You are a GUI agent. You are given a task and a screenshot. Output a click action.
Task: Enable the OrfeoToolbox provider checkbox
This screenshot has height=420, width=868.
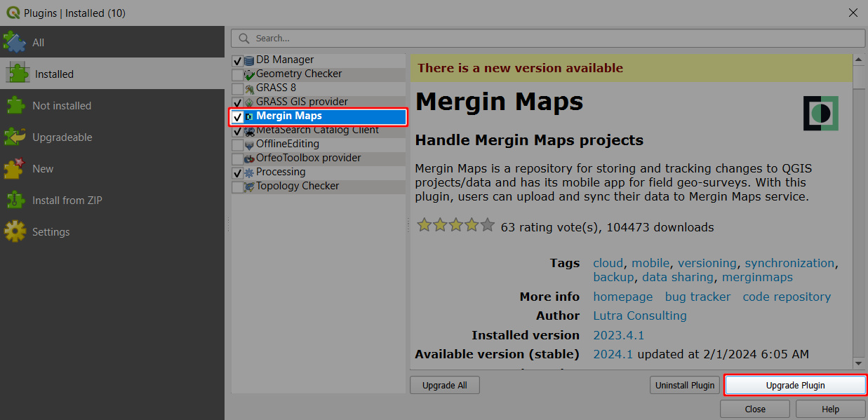(x=238, y=159)
